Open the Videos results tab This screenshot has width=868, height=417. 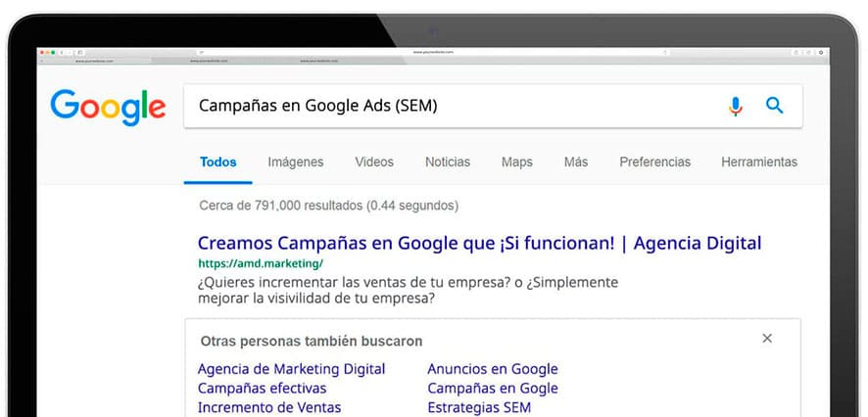pyautogui.click(x=374, y=162)
